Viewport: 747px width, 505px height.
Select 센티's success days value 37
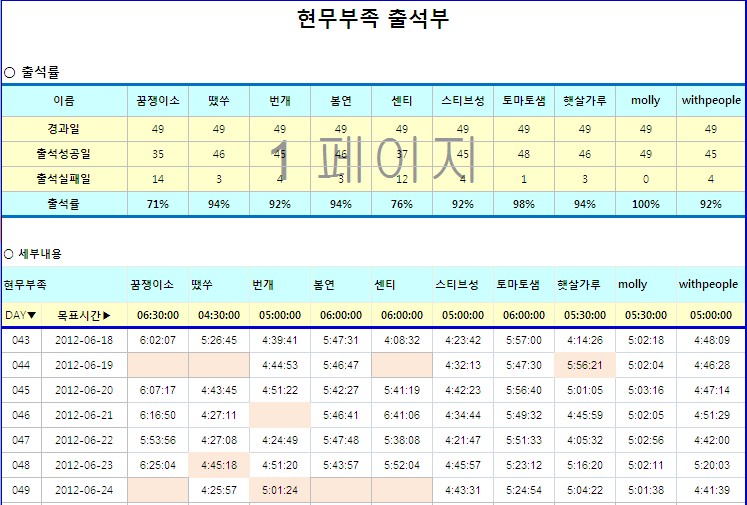pyautogui.click(x=402, y=154)
